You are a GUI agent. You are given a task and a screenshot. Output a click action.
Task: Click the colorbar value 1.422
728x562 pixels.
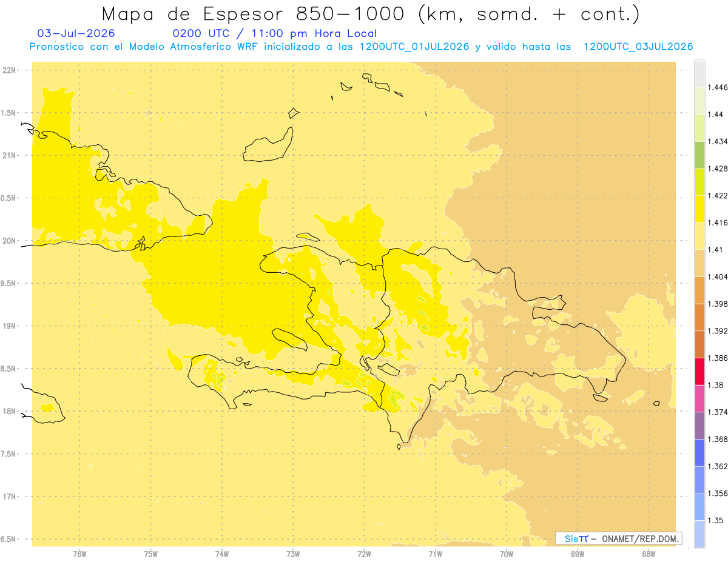717,196
